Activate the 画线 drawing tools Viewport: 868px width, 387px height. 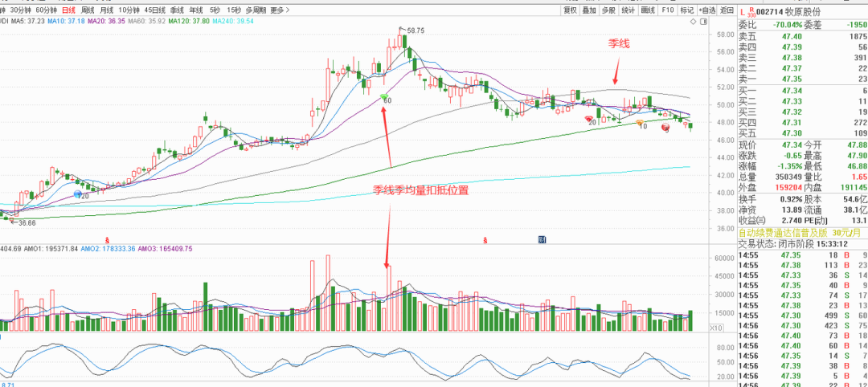pyautogui.click(x=648, y=10)
